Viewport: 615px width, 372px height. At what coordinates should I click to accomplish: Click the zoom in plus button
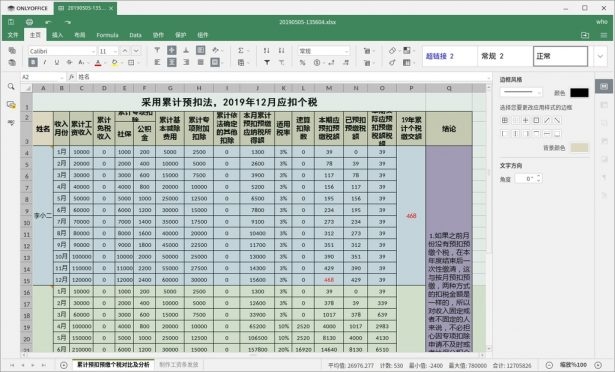[598, 365]
